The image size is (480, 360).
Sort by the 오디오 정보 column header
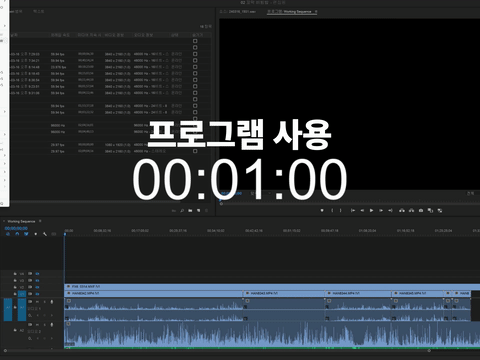tap(144, 35)
